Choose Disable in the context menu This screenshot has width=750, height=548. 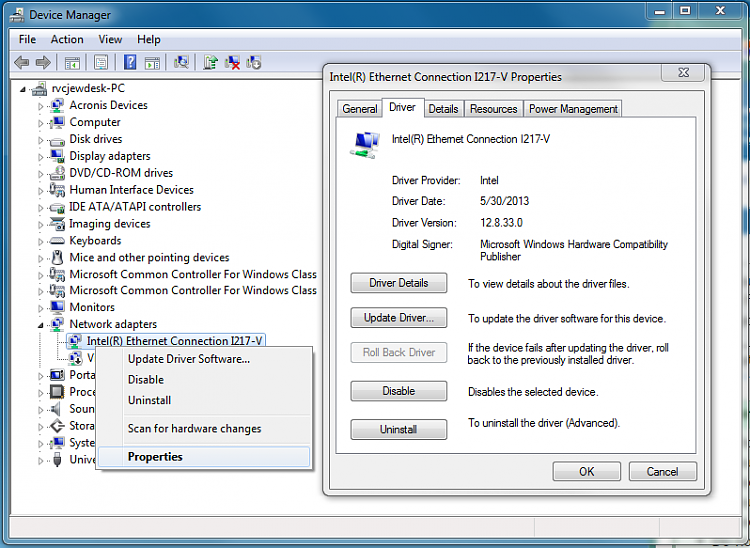(x=205, y=380)
